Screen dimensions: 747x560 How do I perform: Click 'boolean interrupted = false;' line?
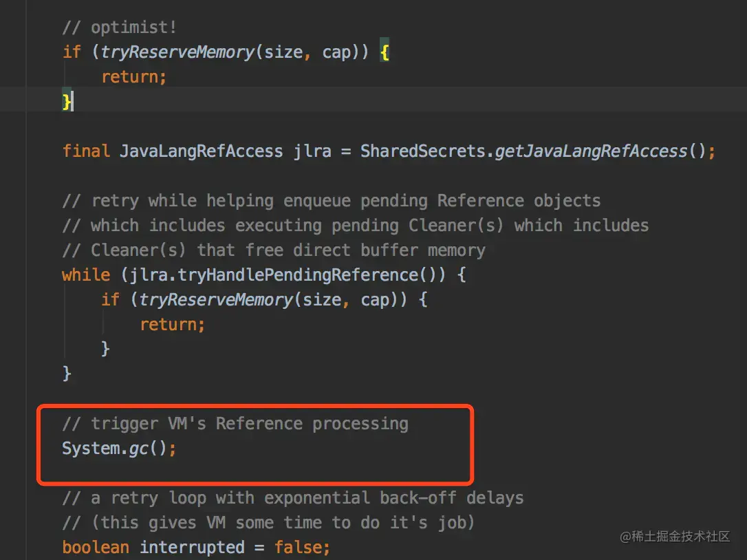coord(196,548)
